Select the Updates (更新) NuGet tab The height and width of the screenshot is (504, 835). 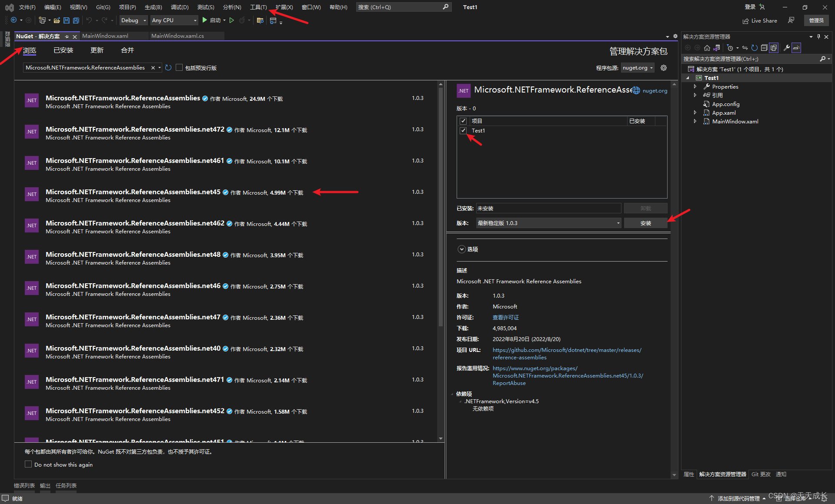point(97,50)
